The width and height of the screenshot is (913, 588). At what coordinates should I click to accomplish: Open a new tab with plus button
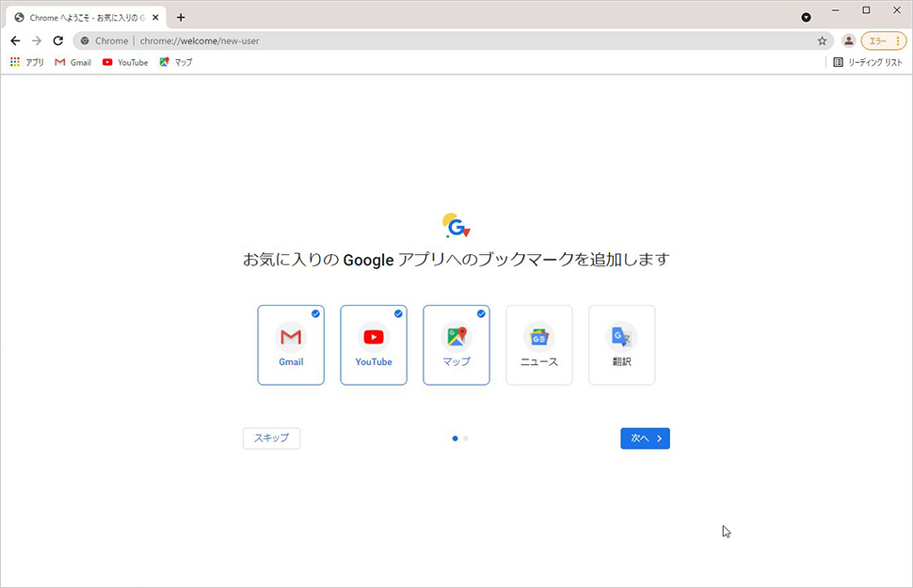pyautogui.click(x=181, y=18)
